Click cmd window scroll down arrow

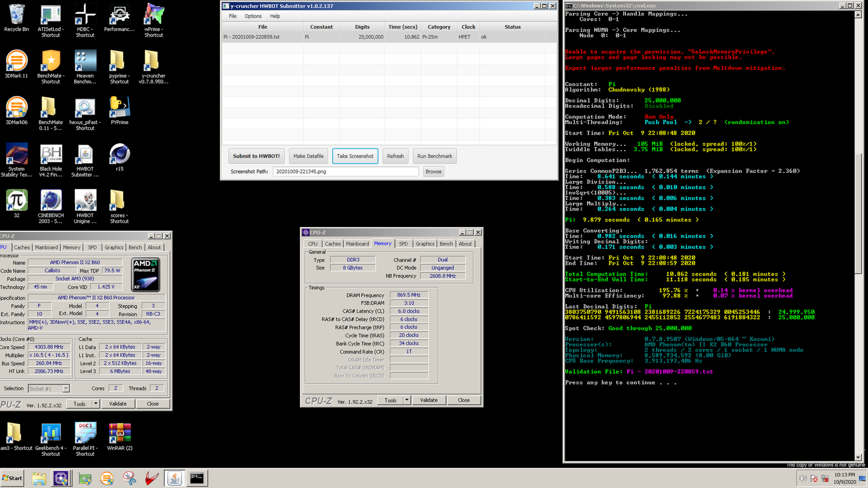tap(858, 457)
